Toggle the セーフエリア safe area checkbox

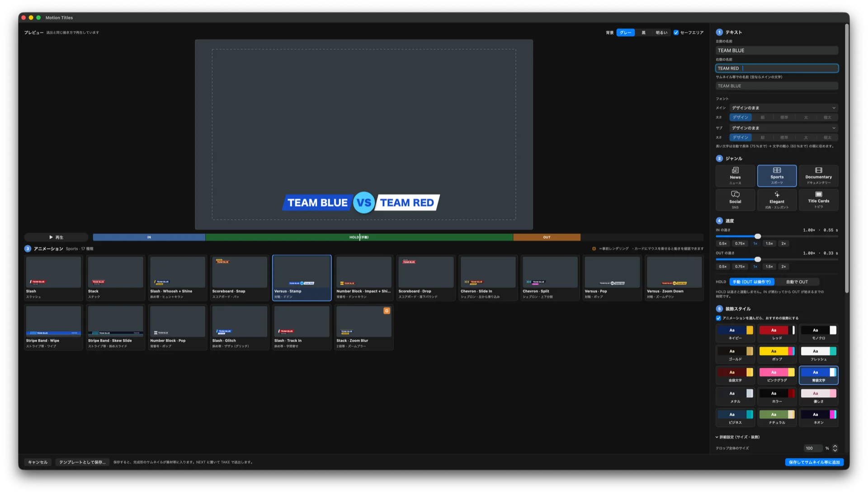[x=676, y=33]
